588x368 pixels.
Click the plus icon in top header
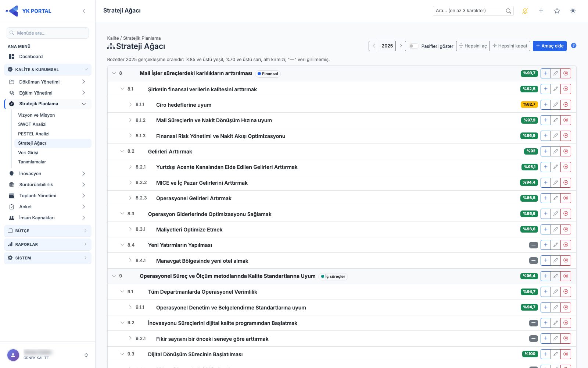(x=541, y=11)
